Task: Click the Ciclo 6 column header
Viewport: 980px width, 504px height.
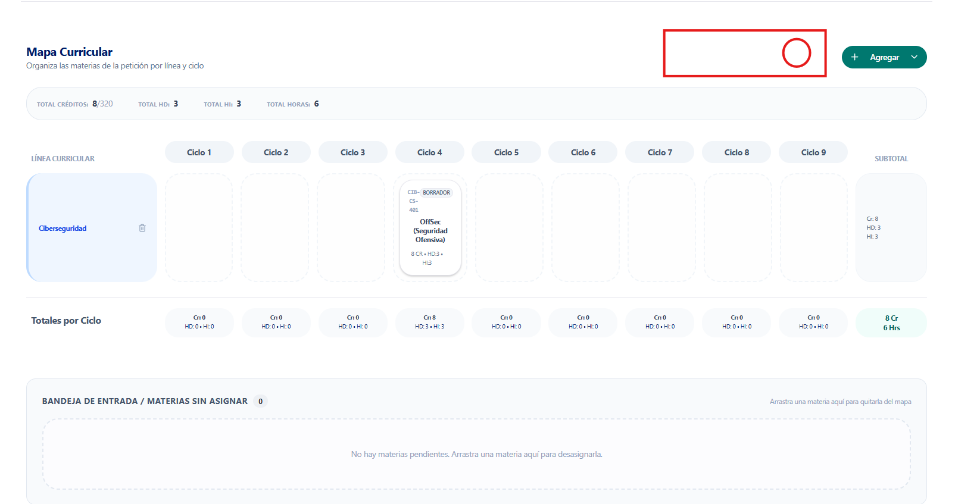Action: pos(583,152)
